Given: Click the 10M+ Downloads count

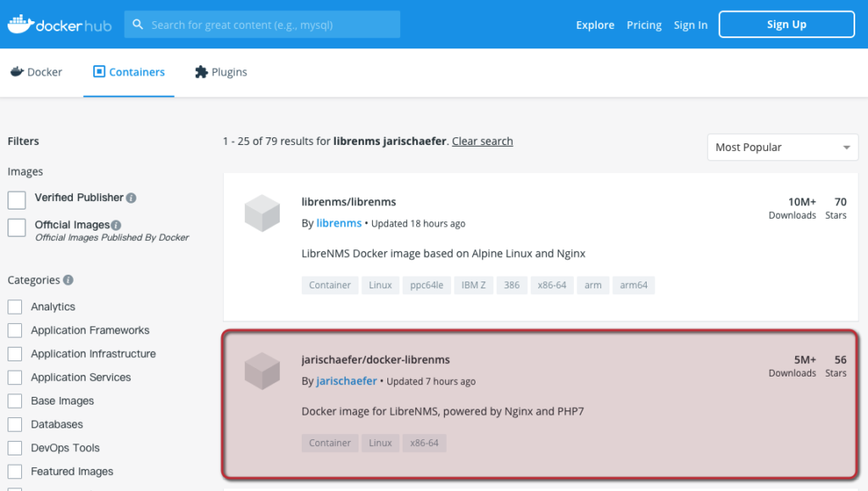Looking at the screenshot, I should pyautogui.click(x=793, y=208).
